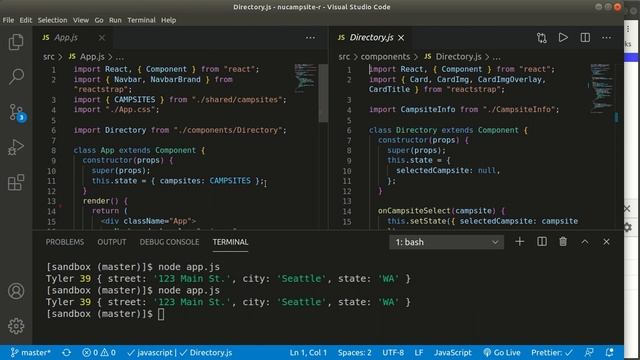Split the terminal panel
Image resolution: width=640 pixels, height=360 pixels.
pyautogui.click(x=542, y=242)
